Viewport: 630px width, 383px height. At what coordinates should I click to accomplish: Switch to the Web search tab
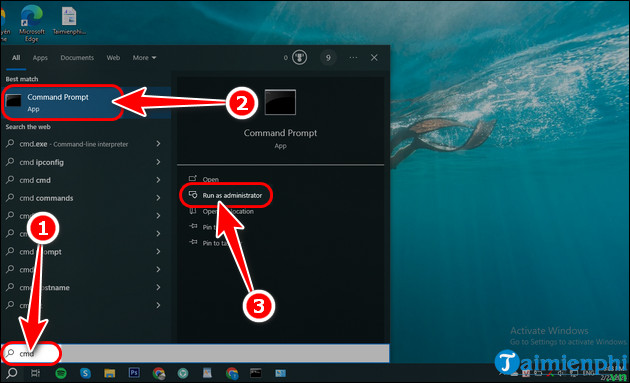pos(113,58)
